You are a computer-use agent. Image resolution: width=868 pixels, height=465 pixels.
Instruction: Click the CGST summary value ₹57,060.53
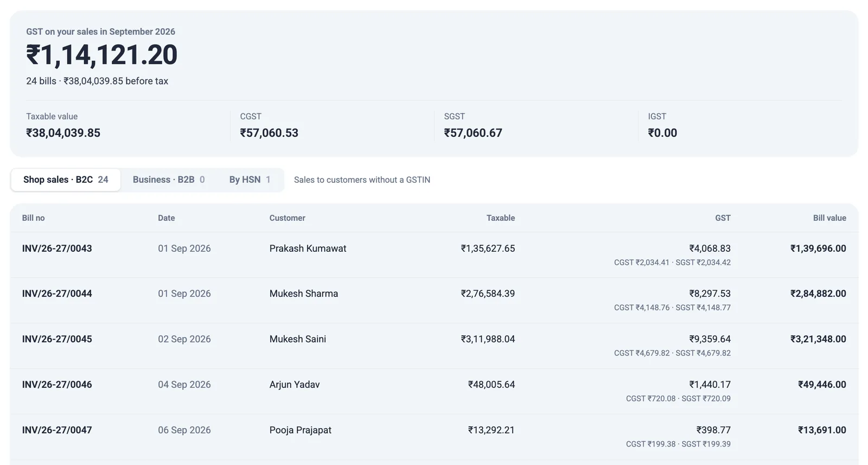[x=269, y=133]
